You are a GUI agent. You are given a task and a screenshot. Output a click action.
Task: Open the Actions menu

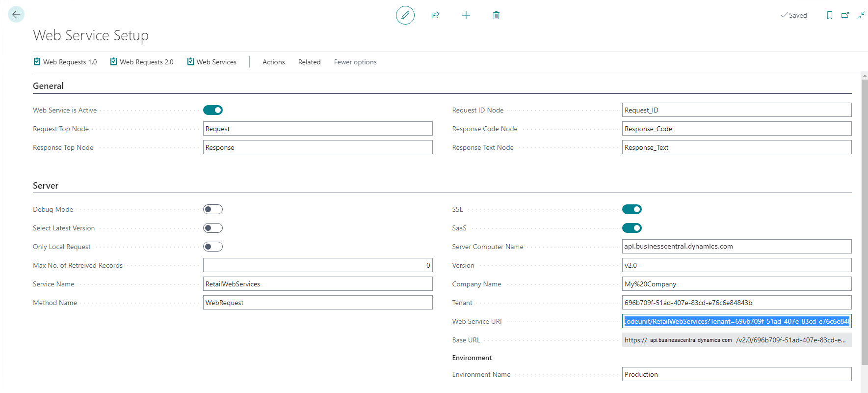point(273,62)
